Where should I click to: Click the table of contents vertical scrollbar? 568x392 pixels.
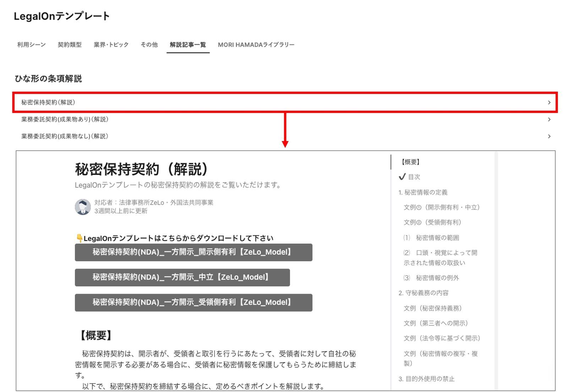[x=496, y=270]
